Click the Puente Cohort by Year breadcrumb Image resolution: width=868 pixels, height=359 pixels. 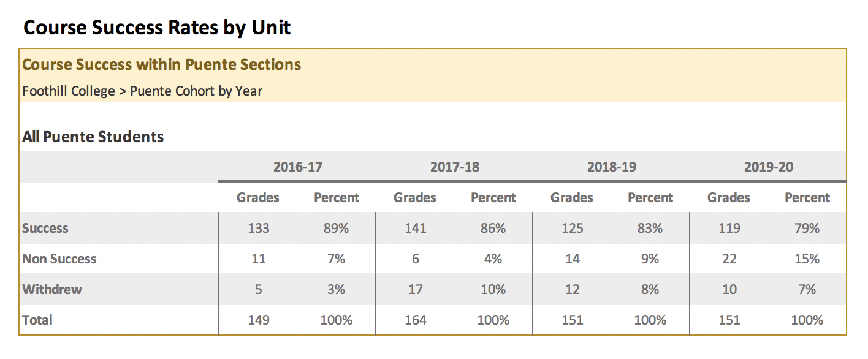click(x=196, y=91)
